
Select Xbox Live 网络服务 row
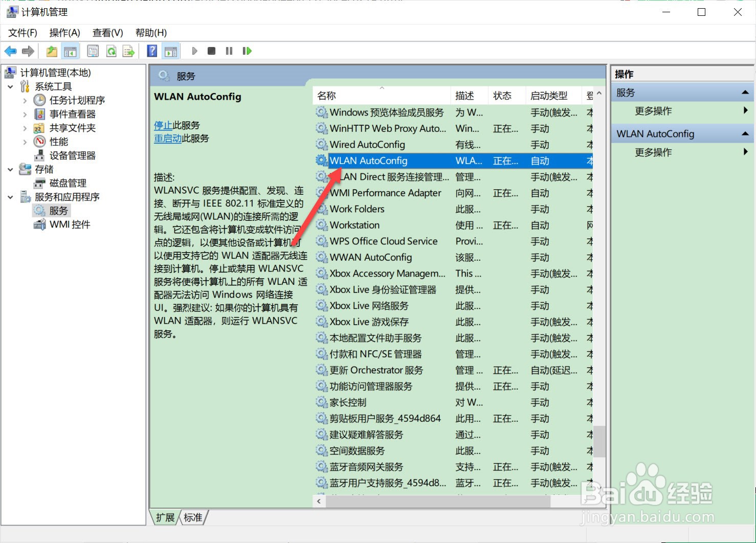tap(453, 306)
